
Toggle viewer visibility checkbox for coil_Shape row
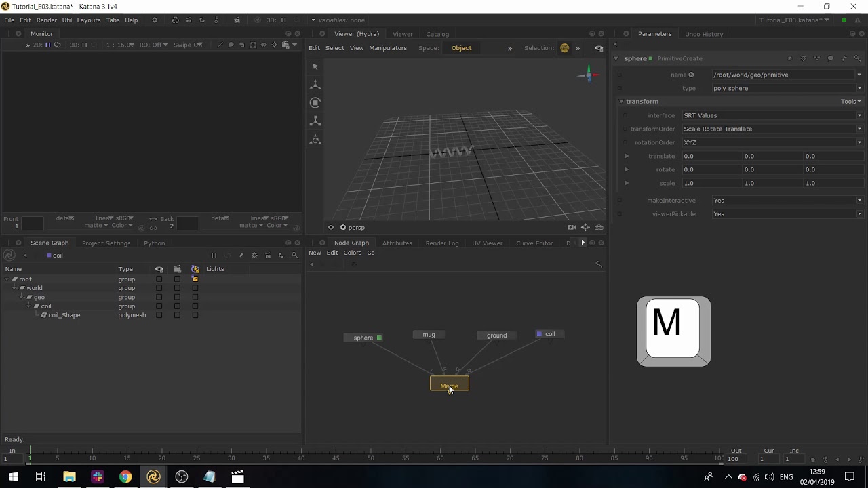point(159,315)
